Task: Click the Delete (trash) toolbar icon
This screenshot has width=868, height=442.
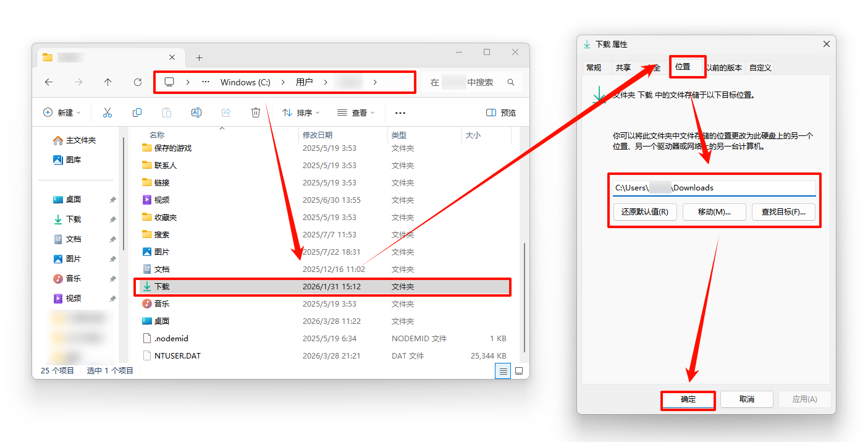Action: tap(256, 112)
